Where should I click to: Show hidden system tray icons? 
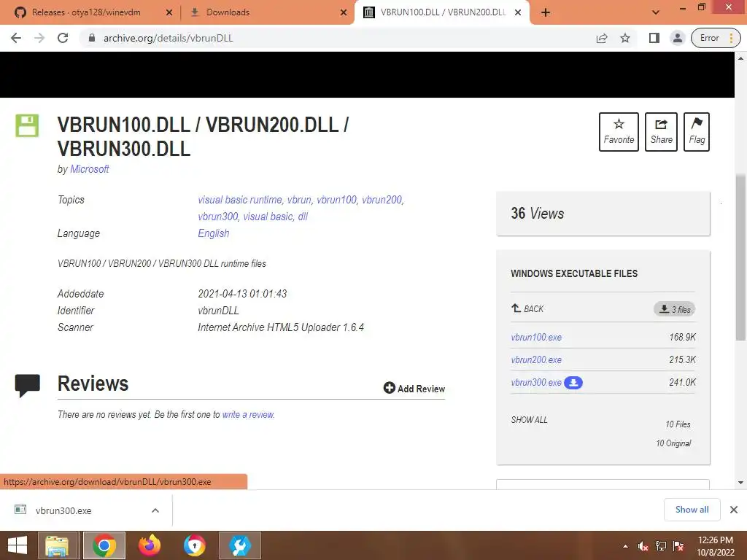pos(625,546)
